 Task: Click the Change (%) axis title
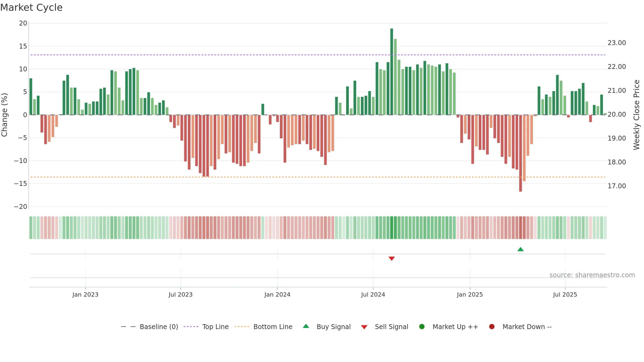click(4, 115)
